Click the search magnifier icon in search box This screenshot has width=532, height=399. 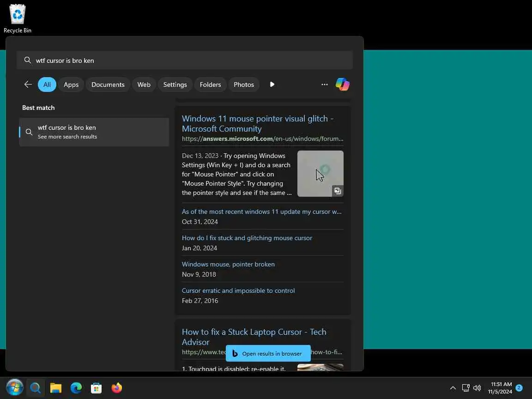(x=28, y=60)
